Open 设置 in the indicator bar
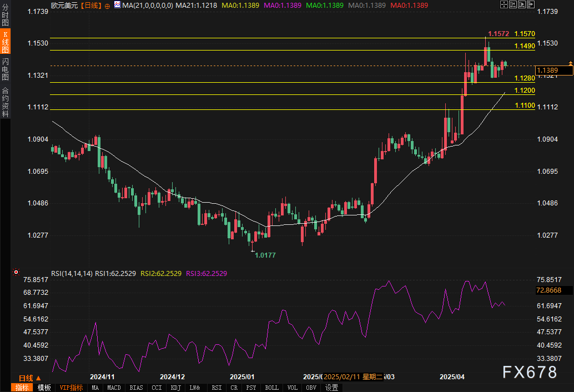 click(331, 388)
